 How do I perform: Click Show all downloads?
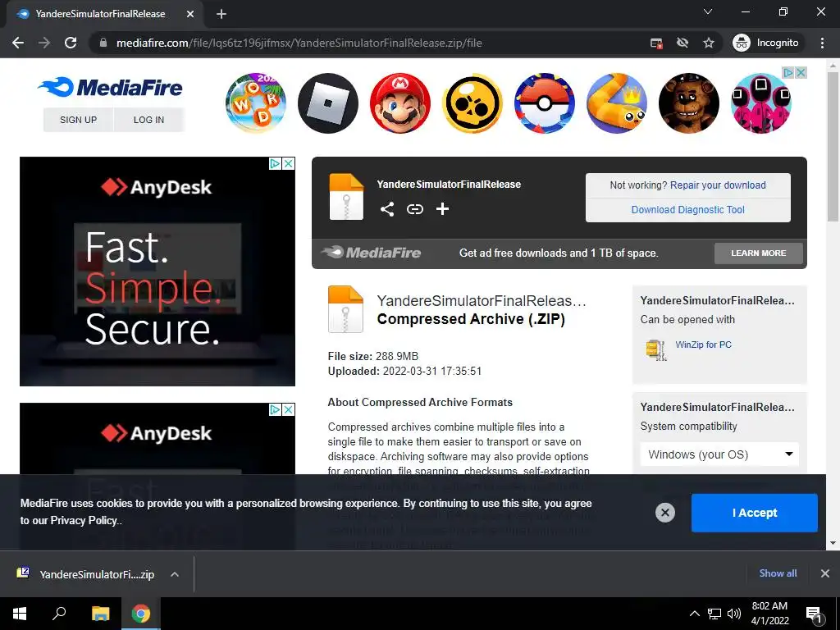click(778, 573)
